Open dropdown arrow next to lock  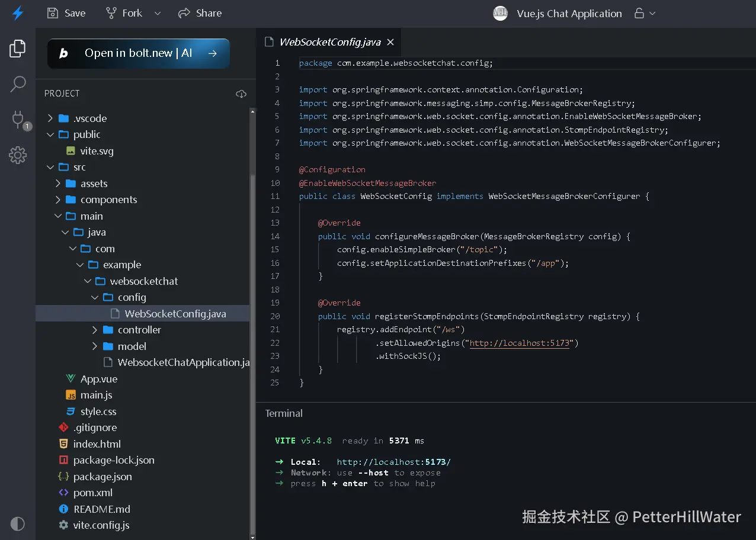tap(653, 13)
